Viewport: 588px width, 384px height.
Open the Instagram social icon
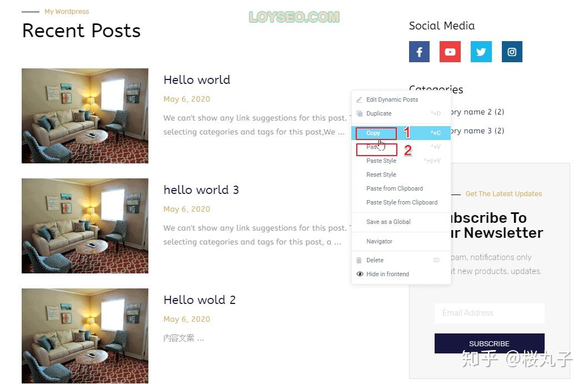coord(512,52)
